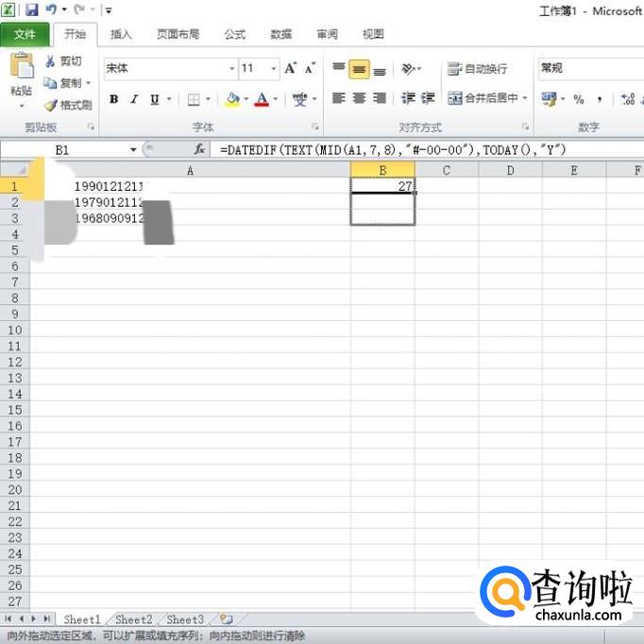The width and height of the screenshot is (644, 644).
Task: Click the red font color button
Action: 262,99
